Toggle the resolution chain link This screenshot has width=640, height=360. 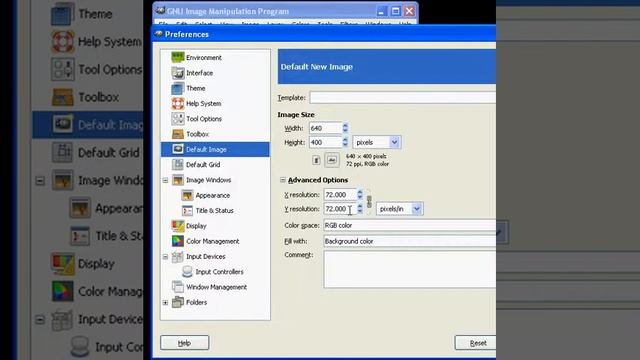coord(369,201)
